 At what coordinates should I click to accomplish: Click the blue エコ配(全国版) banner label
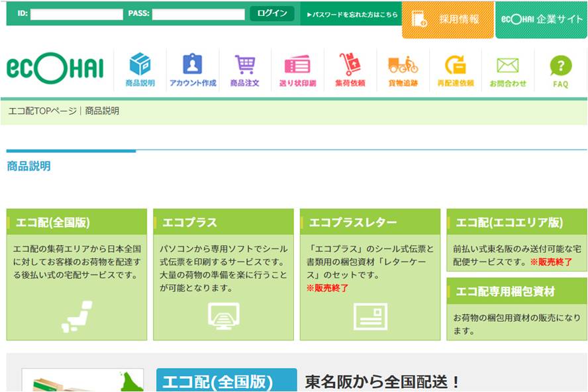(x=226, y=380)
